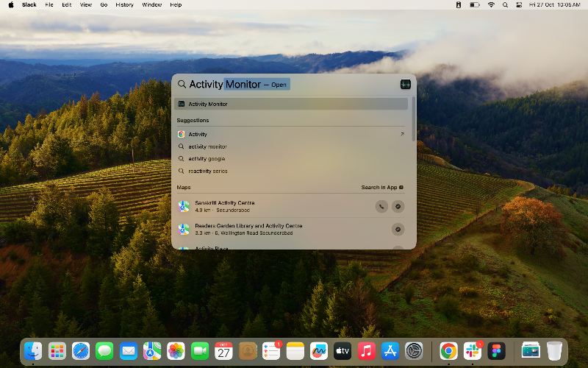This screenshot has width=588, height=368.
Task: Open the View menu
Action: click(86, 5)
